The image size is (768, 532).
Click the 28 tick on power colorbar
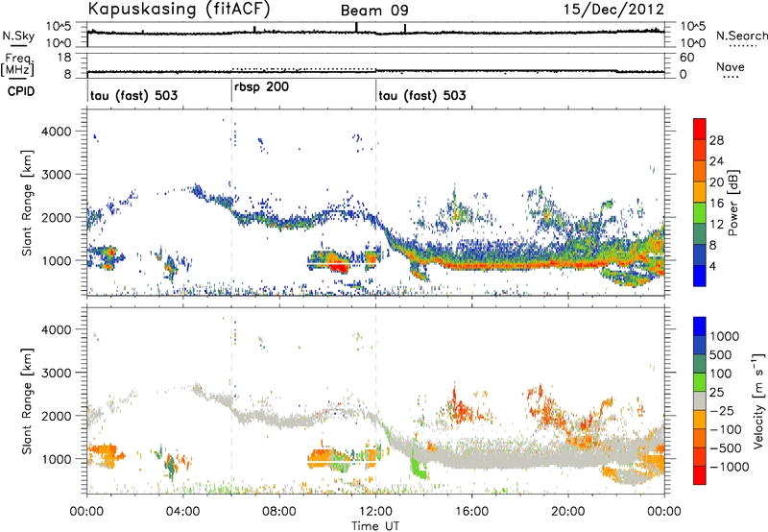(716, 140)
